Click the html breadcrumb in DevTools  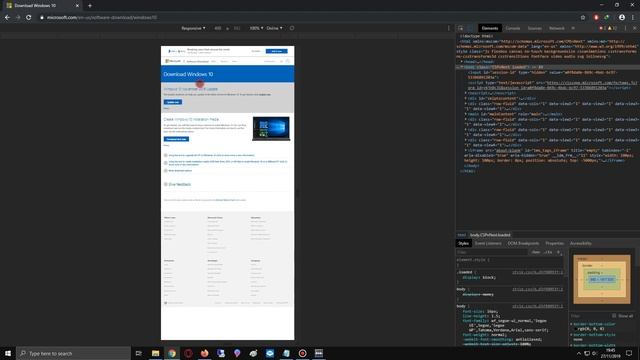coord(462,235)
